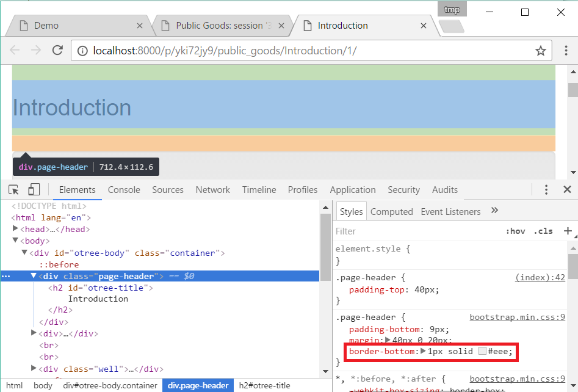Switch to the Demo browser tab
Image resolution: width=578 pixels, height=392 pixels.
pyautogui.click(x=79, y=26)
